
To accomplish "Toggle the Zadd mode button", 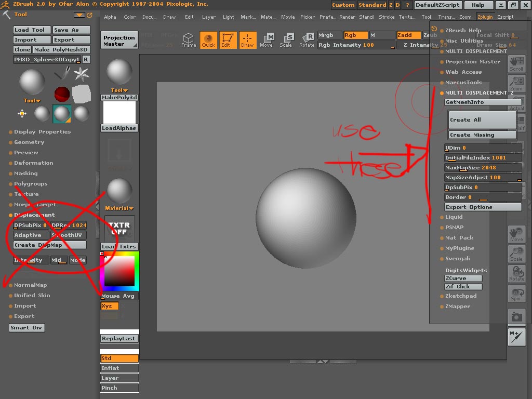I will coord(408,35).
